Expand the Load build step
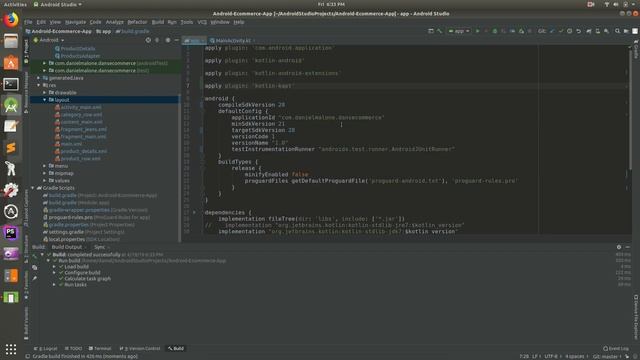The height and width of the screenshot is (360, 640). 54,267
